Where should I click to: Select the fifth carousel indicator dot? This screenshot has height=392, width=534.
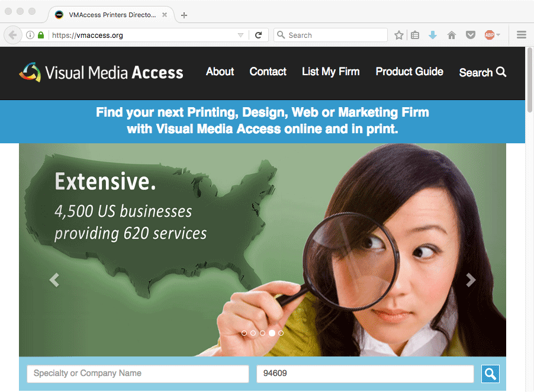[x=281, y=333]
